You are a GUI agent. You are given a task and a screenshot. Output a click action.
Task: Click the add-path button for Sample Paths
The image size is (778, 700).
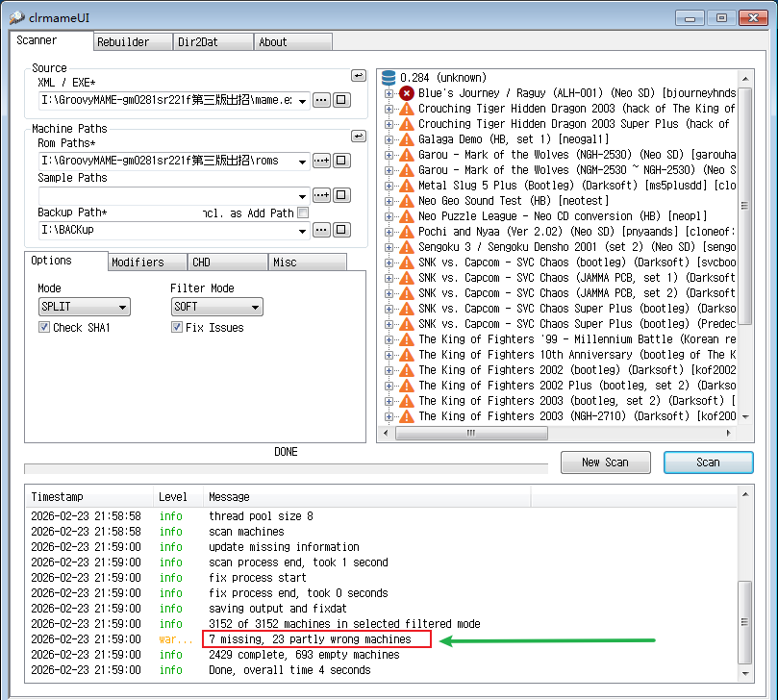pyautogui.click(x=321, y=195)
